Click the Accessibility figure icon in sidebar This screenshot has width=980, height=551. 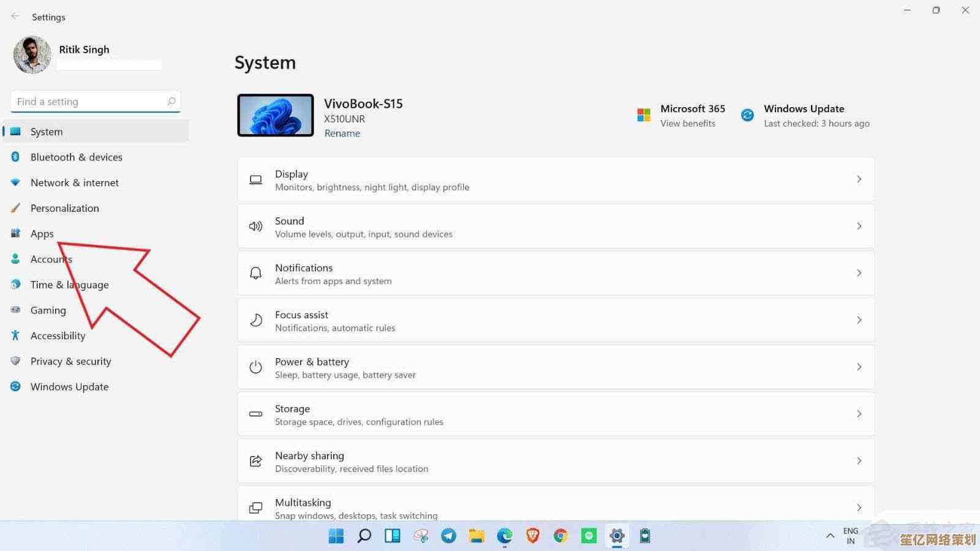tap(15, 335)
